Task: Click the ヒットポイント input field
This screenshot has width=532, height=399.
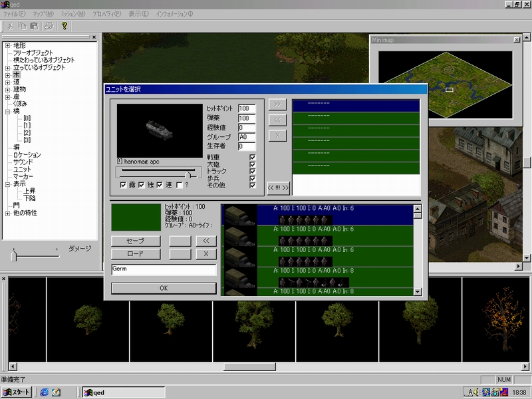Action: [x=247, y=108]
